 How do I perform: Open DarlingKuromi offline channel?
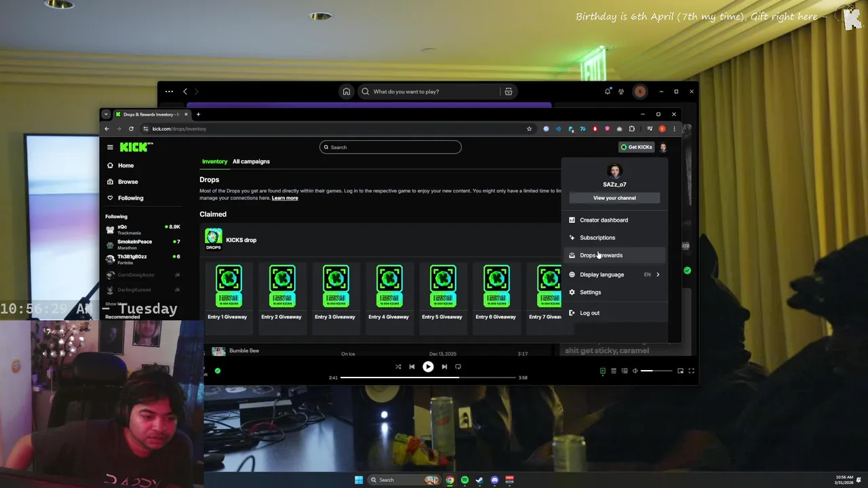[x=142, y=289]
